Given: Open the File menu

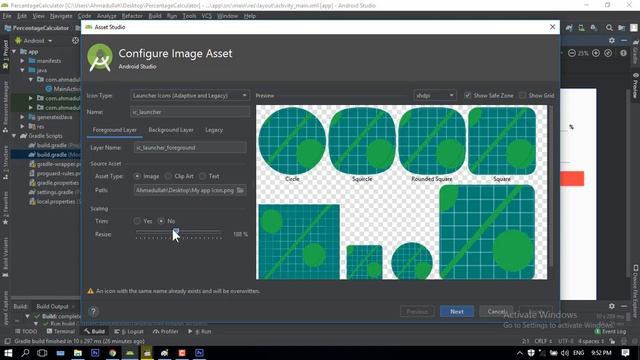Looking at the screenshot, I should 7,16.
